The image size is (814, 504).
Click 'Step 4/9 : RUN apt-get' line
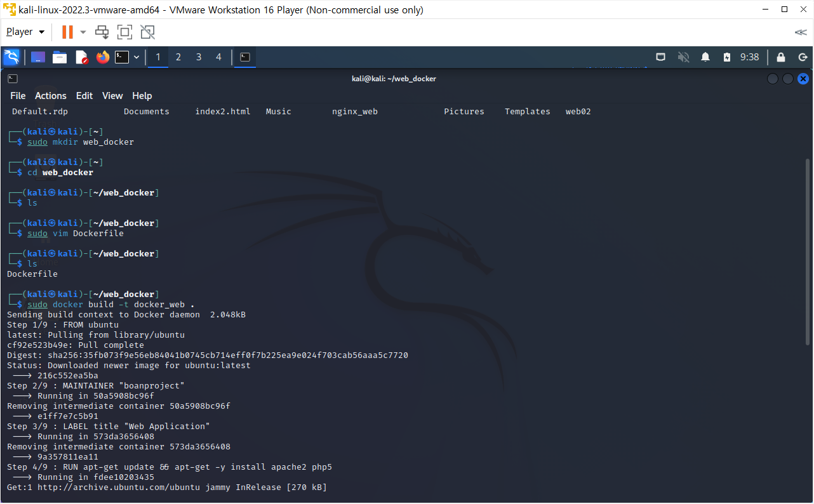170,467
